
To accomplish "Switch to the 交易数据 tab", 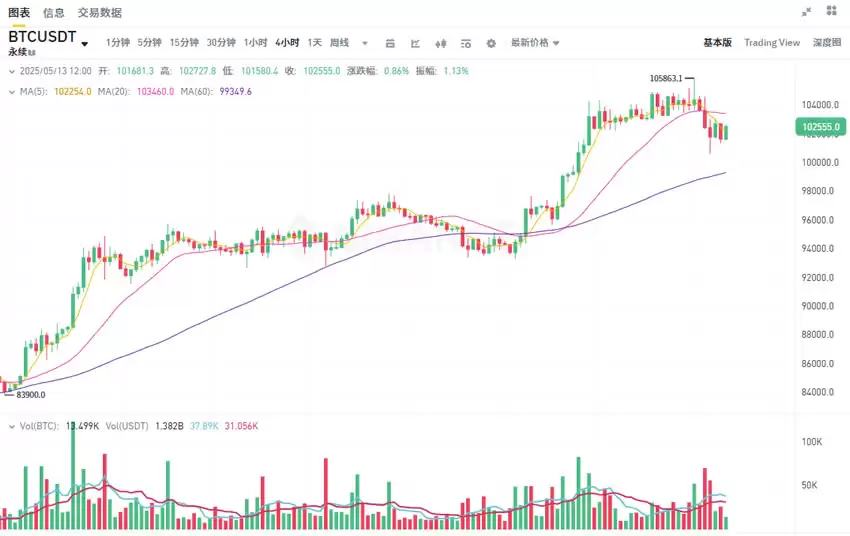I will coord(100,13).
